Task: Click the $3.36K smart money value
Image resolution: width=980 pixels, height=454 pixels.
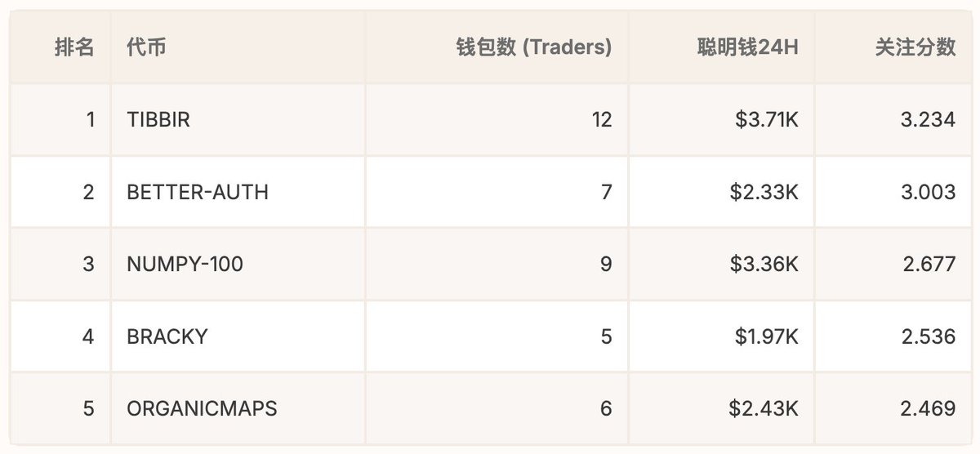Action: click(x=767, y=264)
